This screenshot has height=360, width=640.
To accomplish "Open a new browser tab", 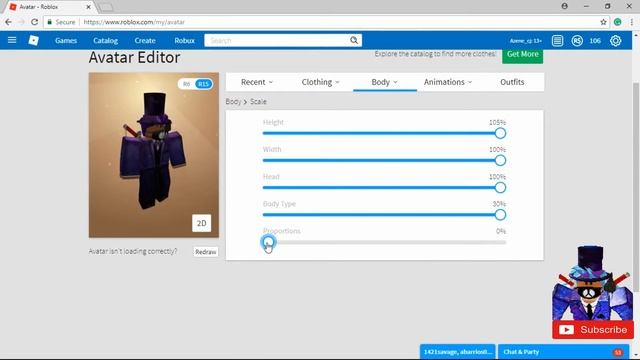I will pos(106,7).
